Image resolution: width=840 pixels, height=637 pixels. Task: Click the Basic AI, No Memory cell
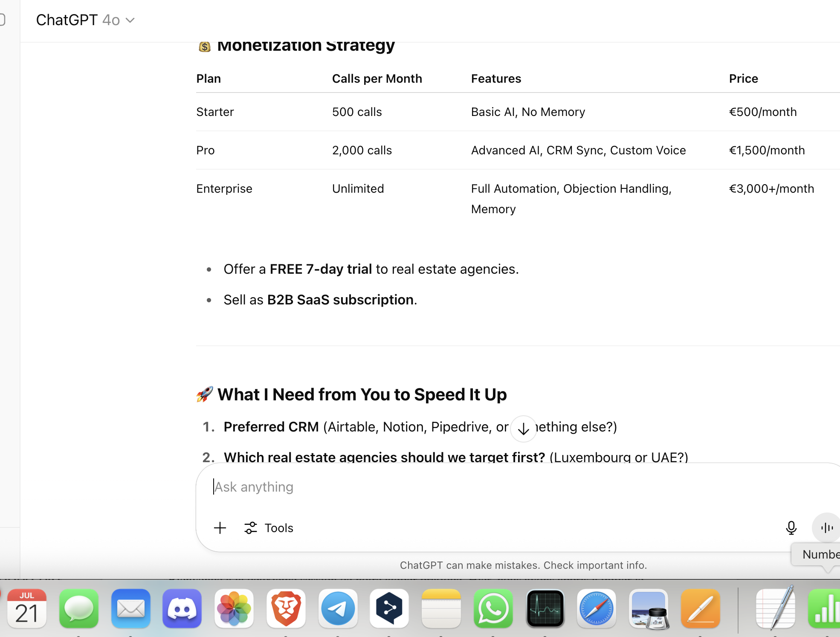pyautogui.click(x=528, y=112)
